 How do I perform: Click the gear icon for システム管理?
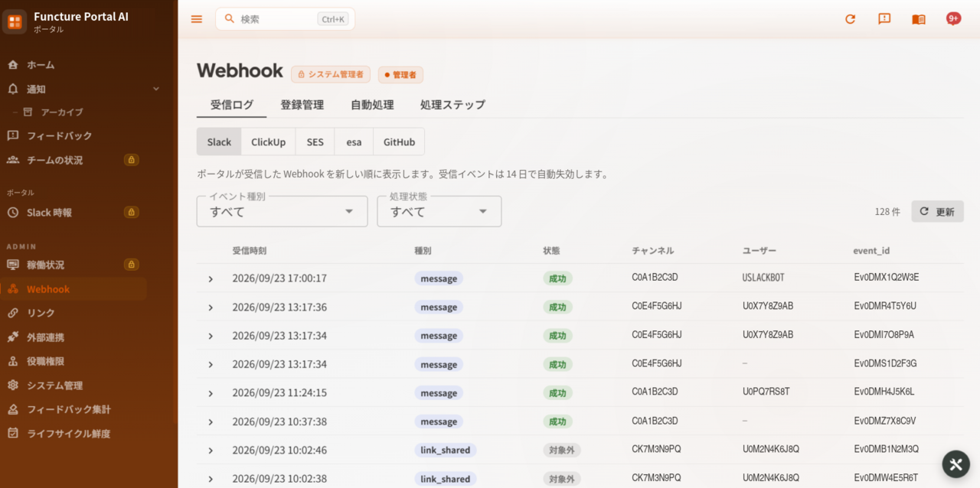[13, 385]
